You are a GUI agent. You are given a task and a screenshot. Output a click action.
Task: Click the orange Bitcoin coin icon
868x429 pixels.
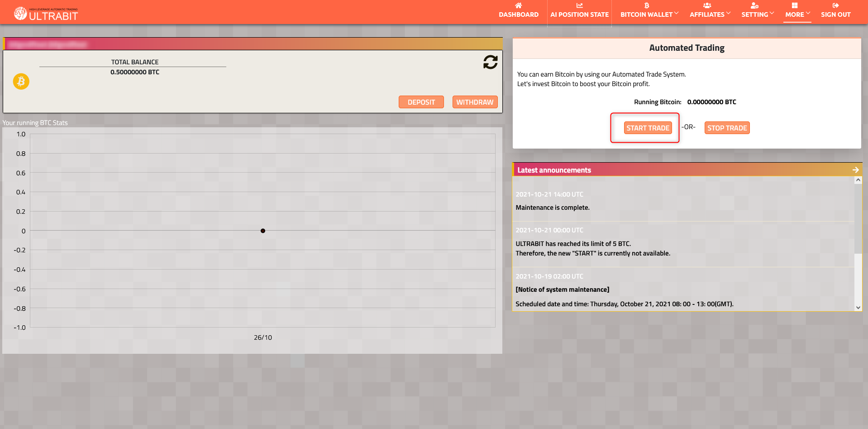tap(21, 82)
